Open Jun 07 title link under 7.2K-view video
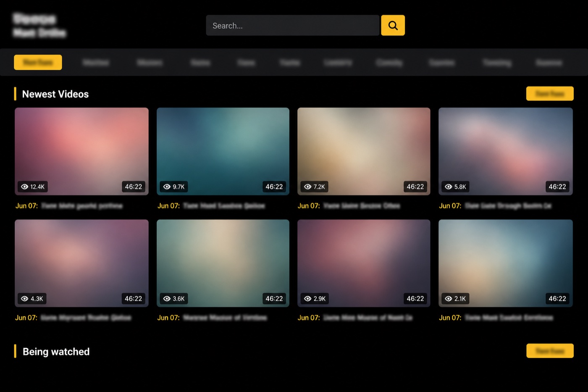The height and width of the screenshot is (392, 588). 349,206
